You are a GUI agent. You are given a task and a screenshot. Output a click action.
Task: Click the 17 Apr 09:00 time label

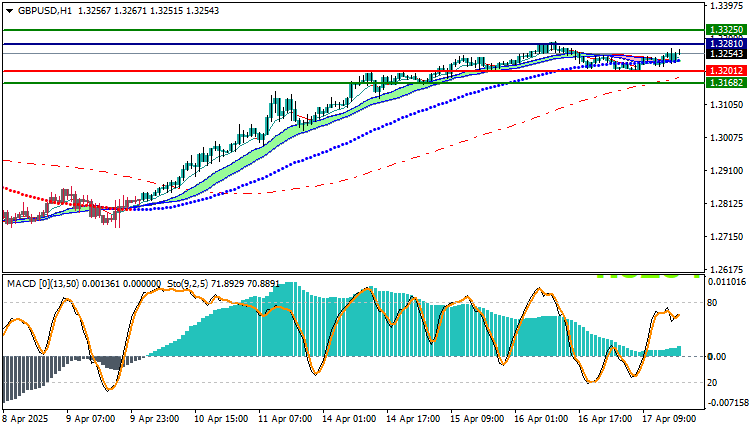point(670,419)
